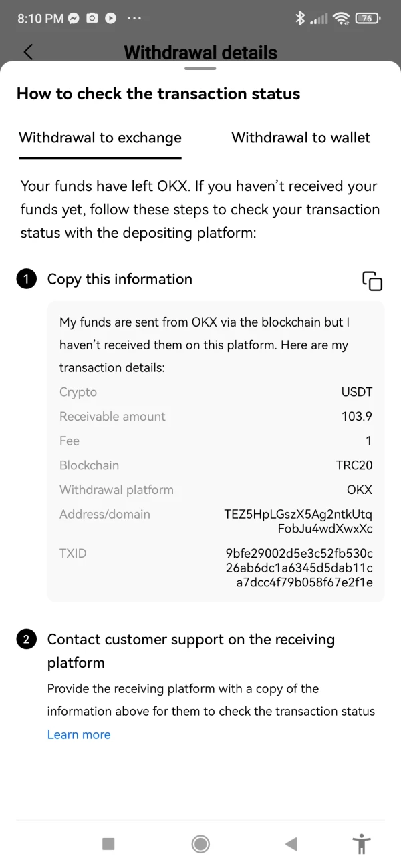The image size is (401, 868).
Task: Switch to Withdrawal to wallet tab
Action: (301, 138)
